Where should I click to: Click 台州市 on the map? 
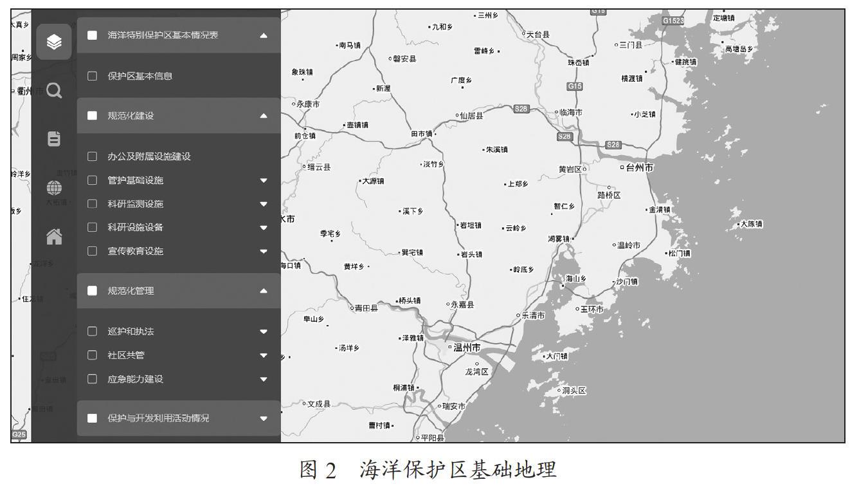pos(640,167)
